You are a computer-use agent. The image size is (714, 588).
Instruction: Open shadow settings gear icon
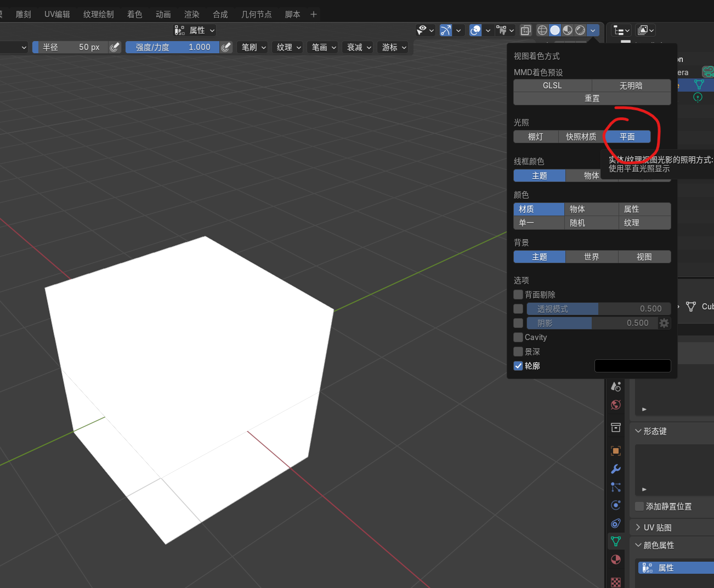[664, 323]
